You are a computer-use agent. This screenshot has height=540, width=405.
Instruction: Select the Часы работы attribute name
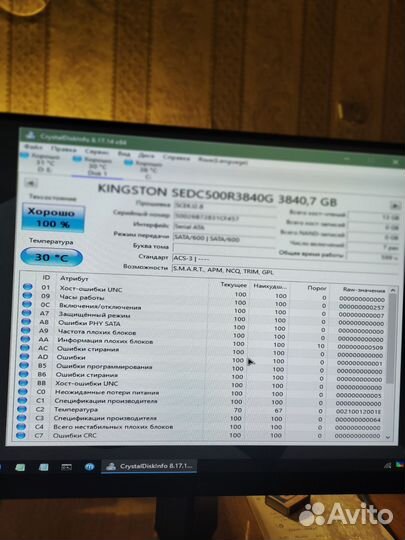point(82,297)
